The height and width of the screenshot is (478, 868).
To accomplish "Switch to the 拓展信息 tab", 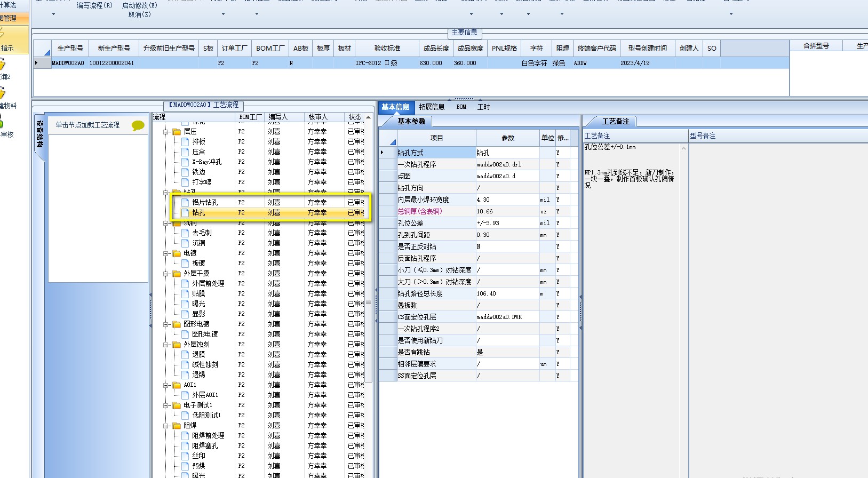I will click(x=432, y=107).
